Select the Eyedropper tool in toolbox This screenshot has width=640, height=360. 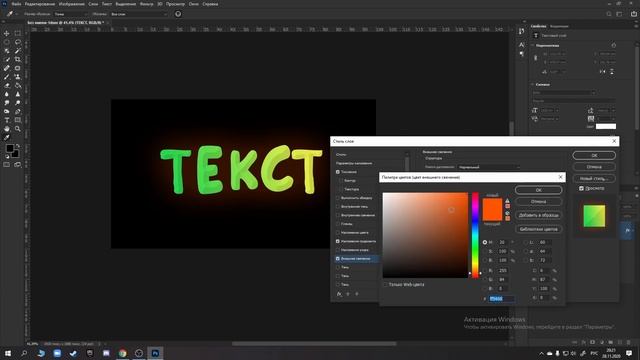[x=7, y=138]
